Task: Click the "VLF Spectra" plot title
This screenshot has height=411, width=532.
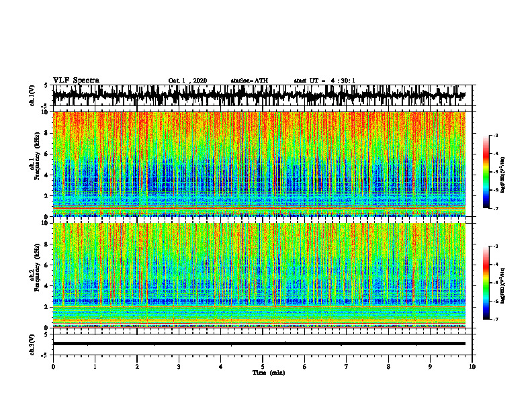Action: tap(76, 80)
